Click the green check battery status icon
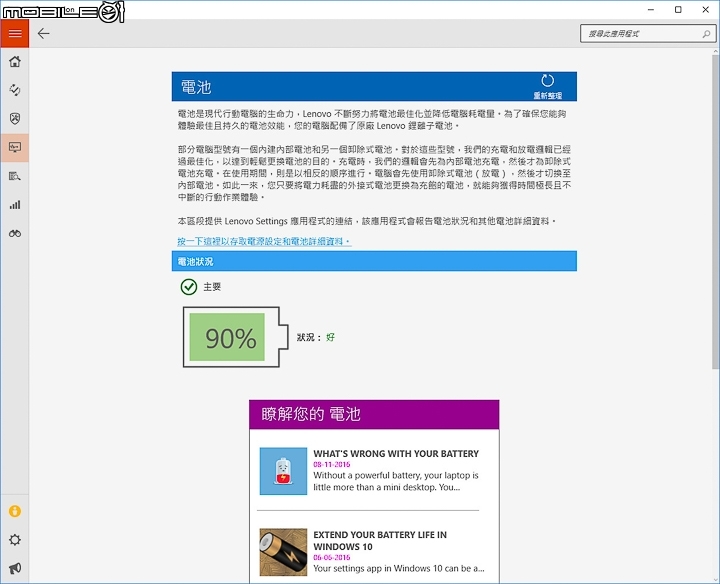720x584 pixels. [x=189, y=287]
